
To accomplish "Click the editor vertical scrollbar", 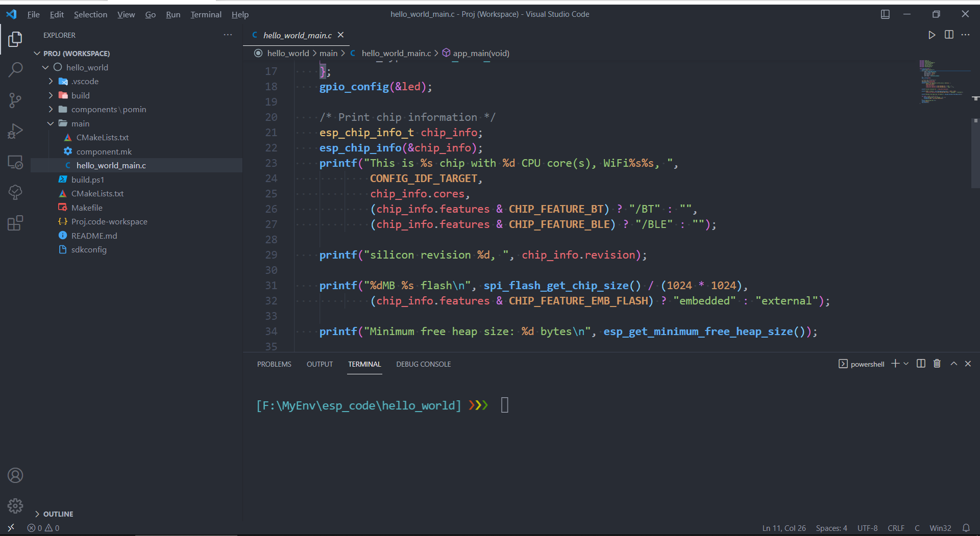I will click(975, 153).
